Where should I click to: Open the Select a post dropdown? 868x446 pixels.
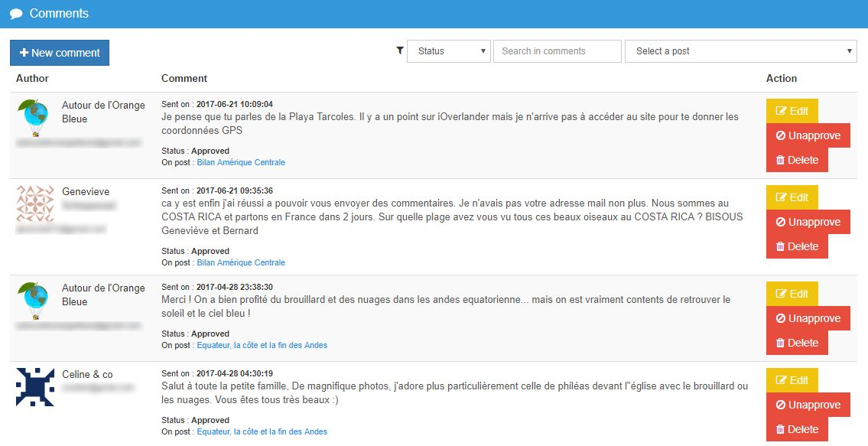[740, 50]
